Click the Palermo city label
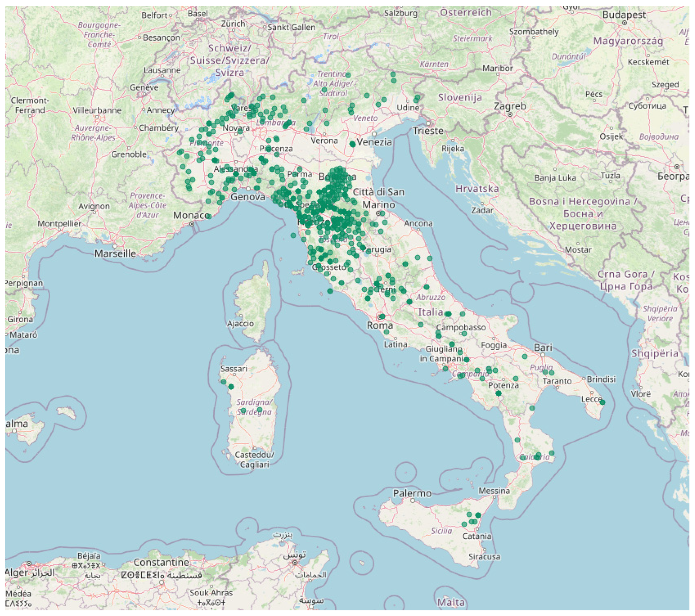Viewport: 695px width, 616px height. pyautogui.click(x=412, y=493)
